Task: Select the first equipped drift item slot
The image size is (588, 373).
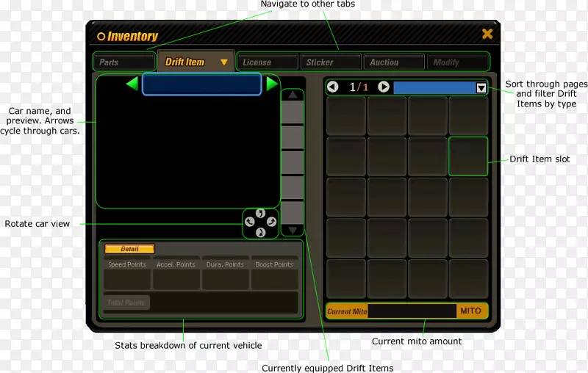Action: pos(293,112)
